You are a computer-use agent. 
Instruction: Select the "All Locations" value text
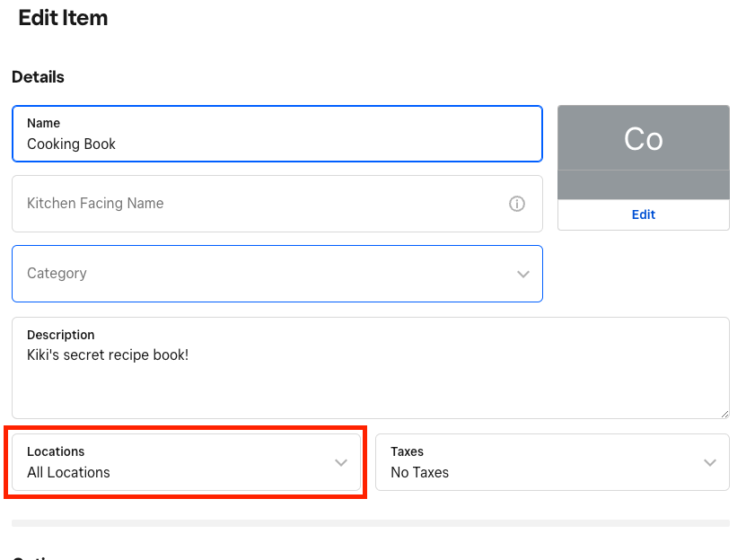[68, 473]
